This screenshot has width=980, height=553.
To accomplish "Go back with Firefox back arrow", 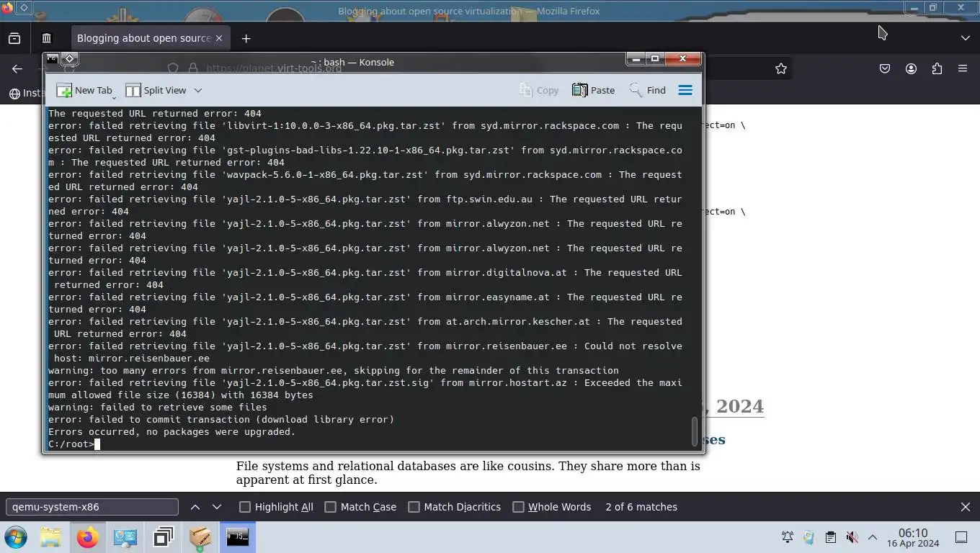I will click(17, 68).
